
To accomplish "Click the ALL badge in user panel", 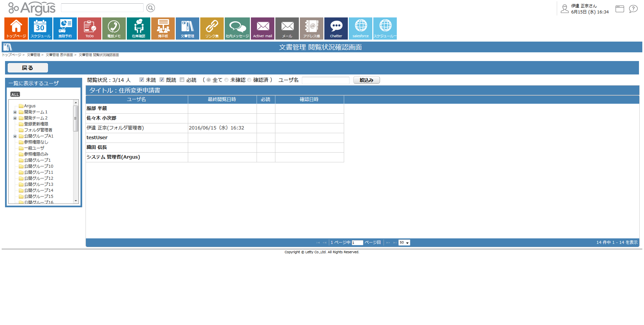I will point(15,95).
